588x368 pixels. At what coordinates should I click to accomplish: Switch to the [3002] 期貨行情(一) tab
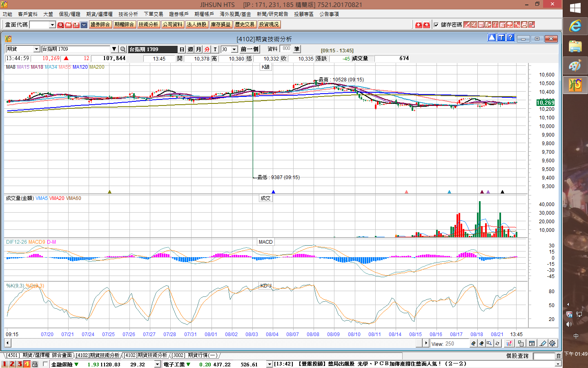[195, 355]
